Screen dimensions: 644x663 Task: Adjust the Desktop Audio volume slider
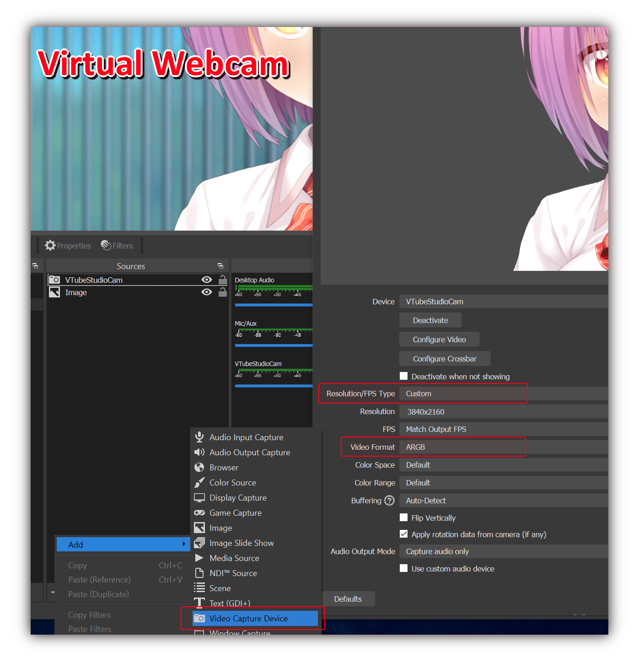tap(273, 304)
